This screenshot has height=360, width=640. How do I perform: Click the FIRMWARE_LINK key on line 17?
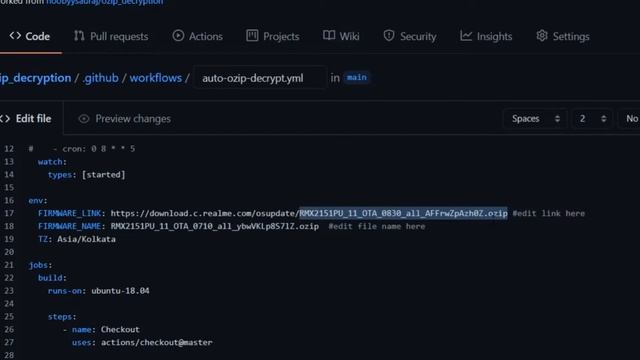pyautogui.click(x=69, y=213)
